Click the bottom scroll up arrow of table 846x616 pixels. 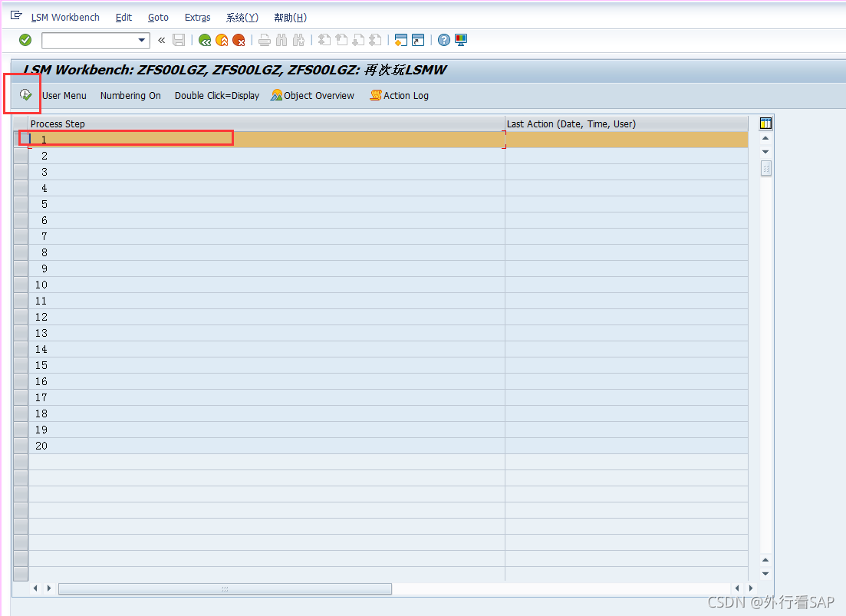tap(765, 560)
